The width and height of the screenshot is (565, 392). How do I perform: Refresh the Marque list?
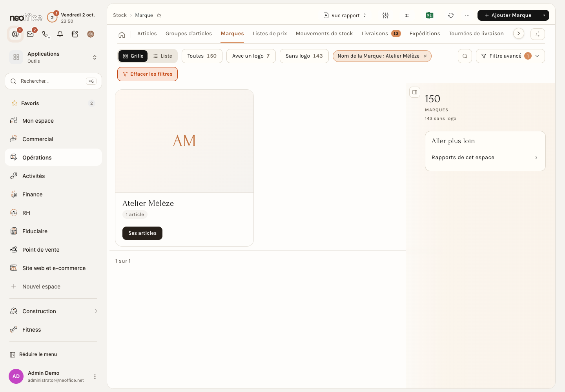coord(451,15)
